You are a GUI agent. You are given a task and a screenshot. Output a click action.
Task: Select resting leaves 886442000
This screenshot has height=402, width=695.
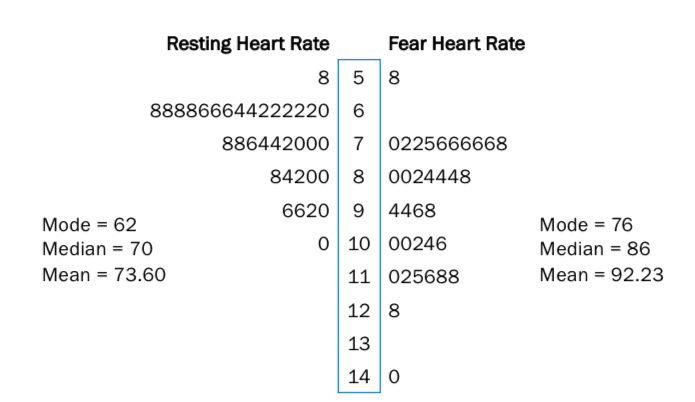276,144
